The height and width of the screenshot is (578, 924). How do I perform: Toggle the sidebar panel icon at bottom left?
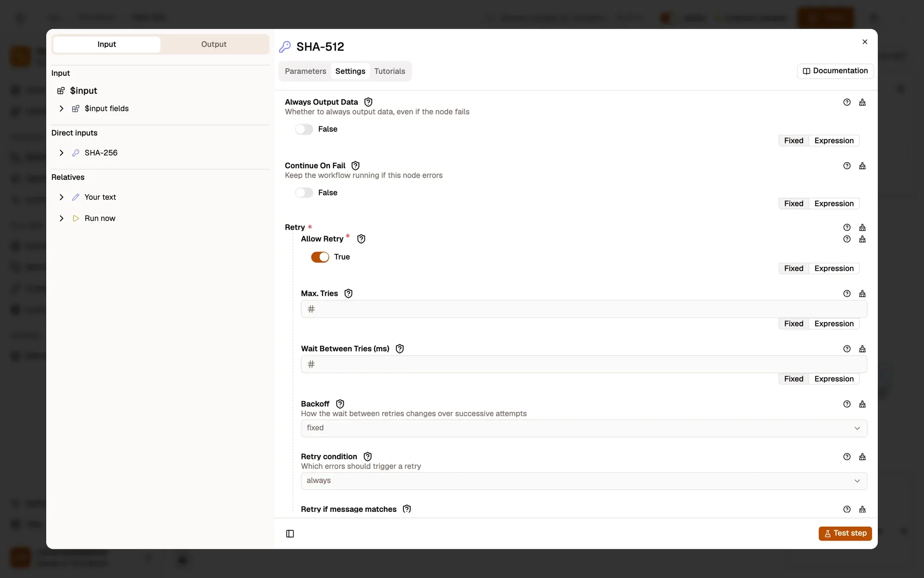pyautogui.click(x=290, y=534)
